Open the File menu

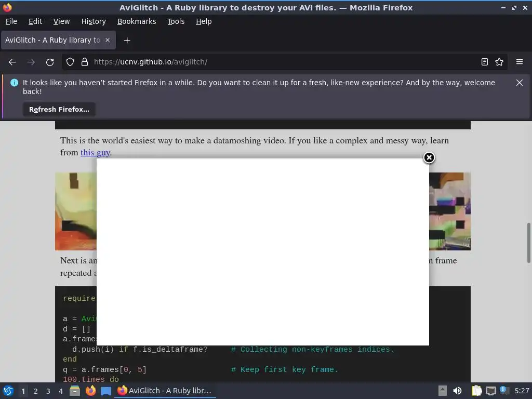[11, 21]
